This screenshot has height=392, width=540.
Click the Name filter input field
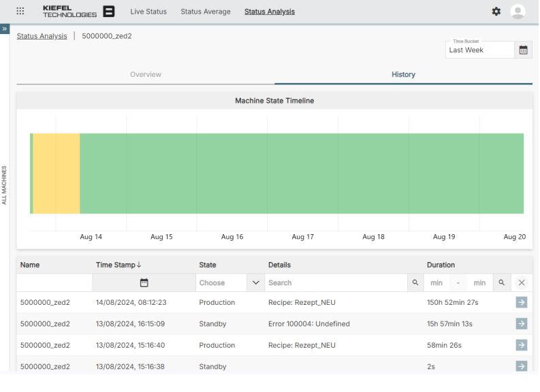54,282
